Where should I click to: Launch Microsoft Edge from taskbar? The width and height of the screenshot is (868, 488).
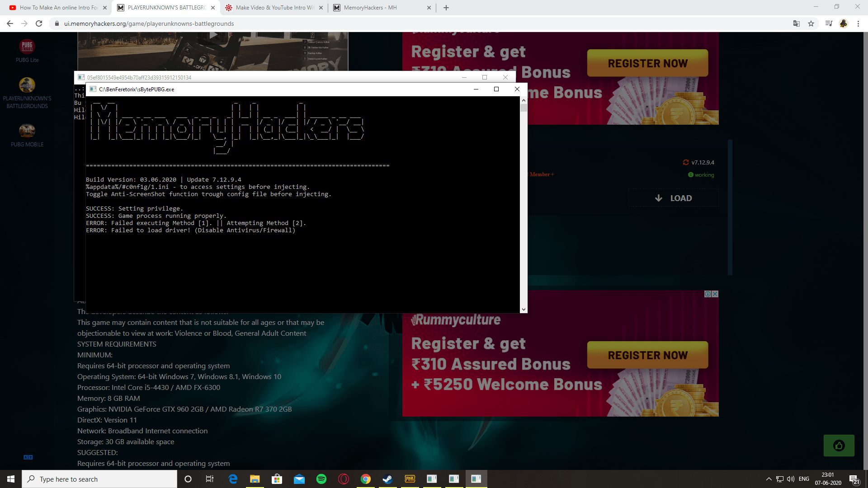pos(233,479)
